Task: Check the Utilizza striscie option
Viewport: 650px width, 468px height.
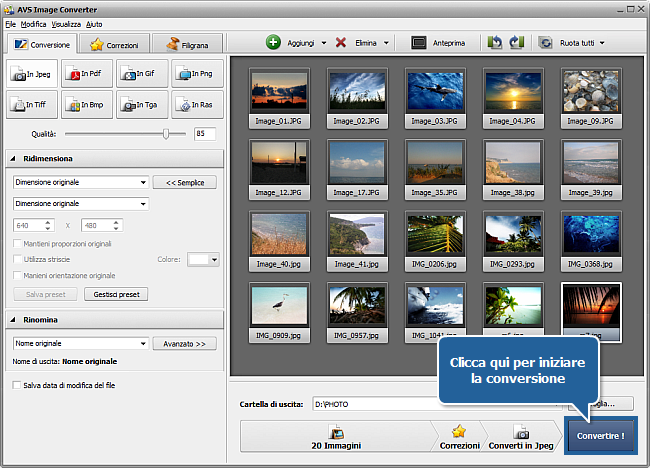Action: tap(15, 259)
